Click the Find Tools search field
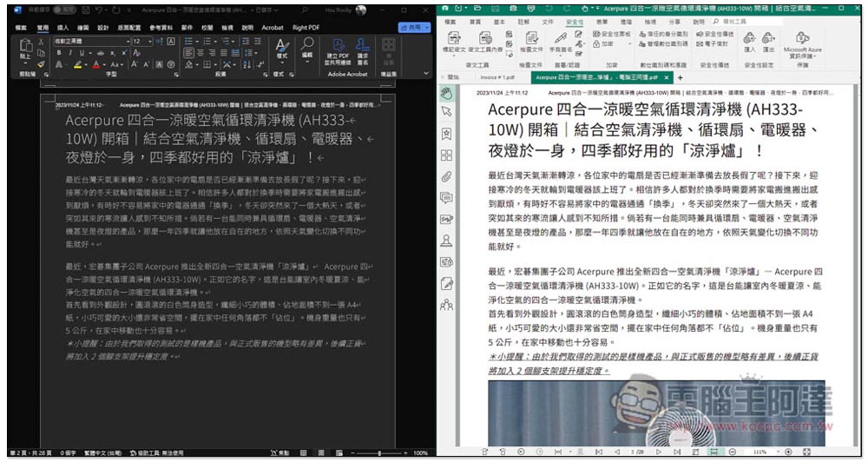868x462 pixels. point(747,22)
